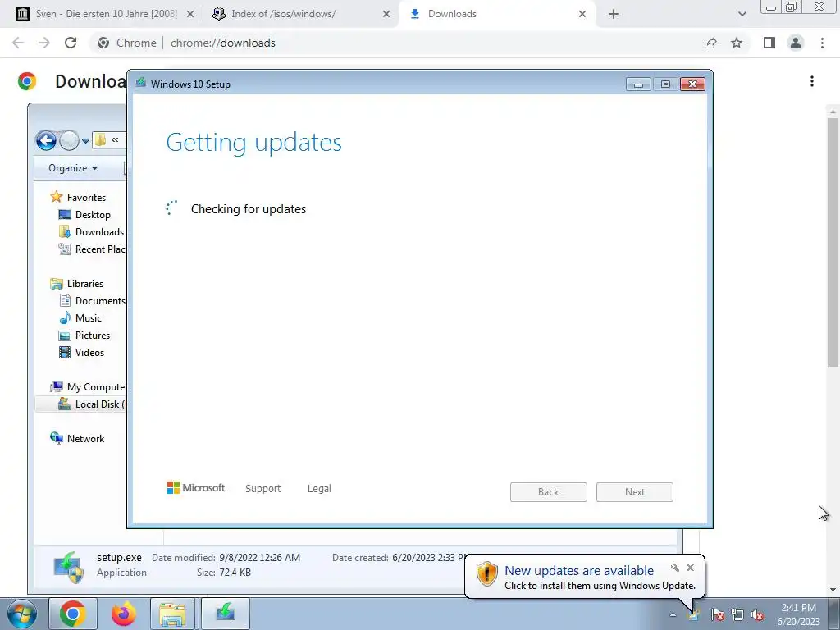Select Network in Explorer sidebar
The image size is (840, 630).
click(85, 438)
